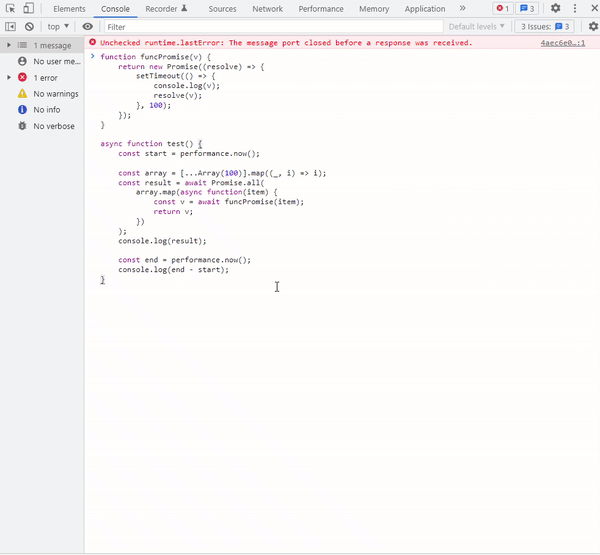The width and height of the screenshot is (600, 555).
Task: Click the 'resolve(v);' code line
Action: 178,95
